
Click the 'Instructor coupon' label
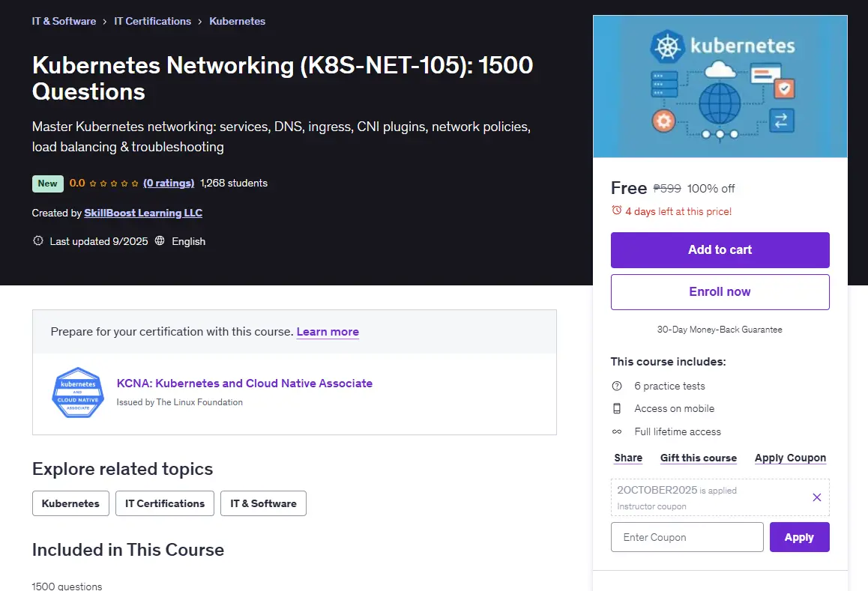tap(651, 506)
